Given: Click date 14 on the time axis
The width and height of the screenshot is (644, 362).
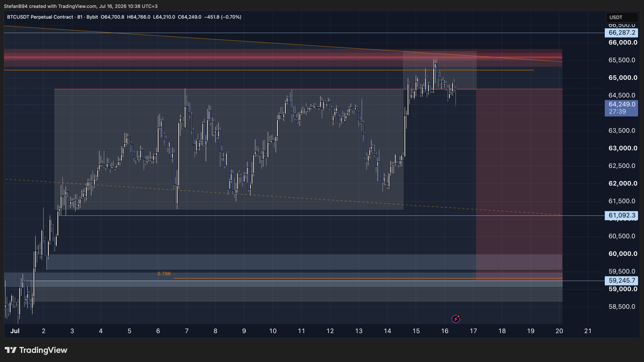Looking at the screenshot, I should coord(387,331).
